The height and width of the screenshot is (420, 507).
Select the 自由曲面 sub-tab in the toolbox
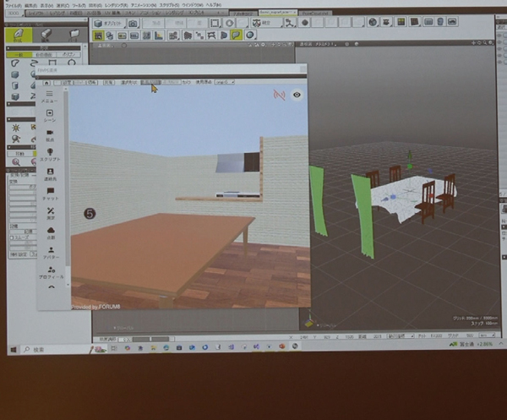pos(44,55)
